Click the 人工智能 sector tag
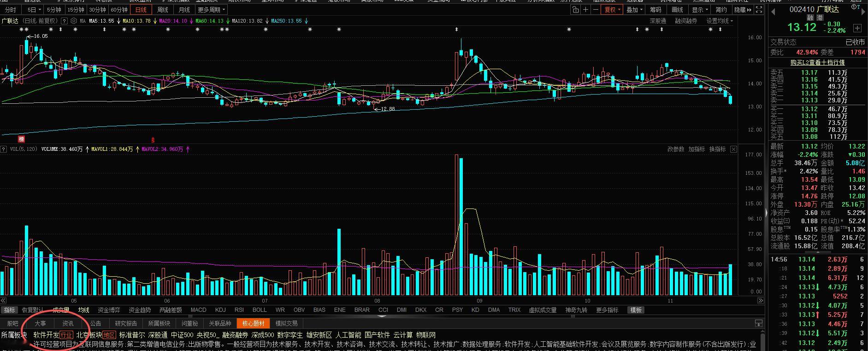868x351 pixels. (x=348, y=335)
